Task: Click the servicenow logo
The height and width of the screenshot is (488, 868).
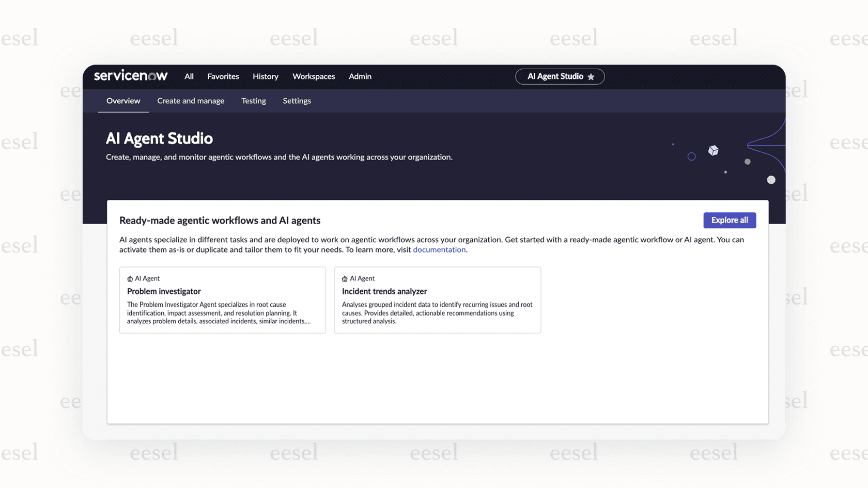Action: 131,76
